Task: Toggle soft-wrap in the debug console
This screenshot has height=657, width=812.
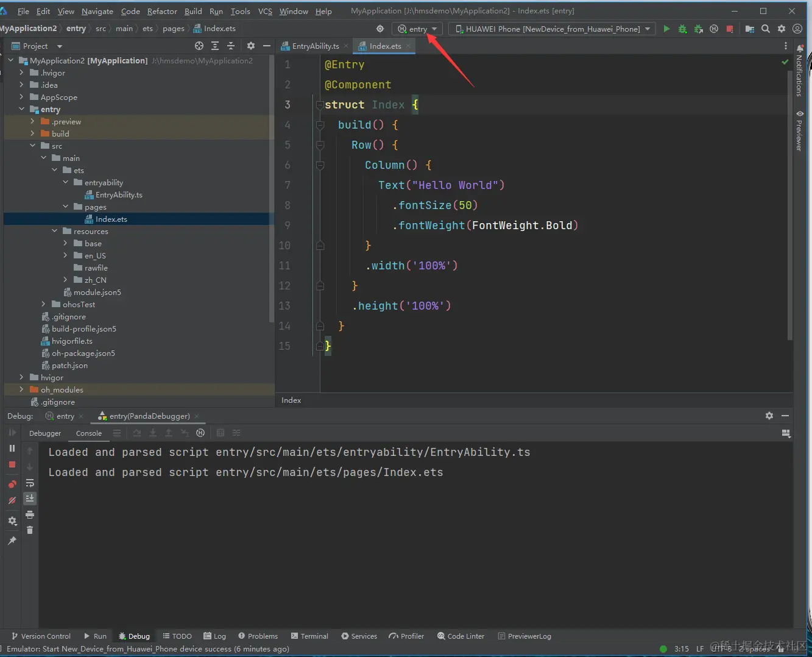Action: tap(30, 483)
